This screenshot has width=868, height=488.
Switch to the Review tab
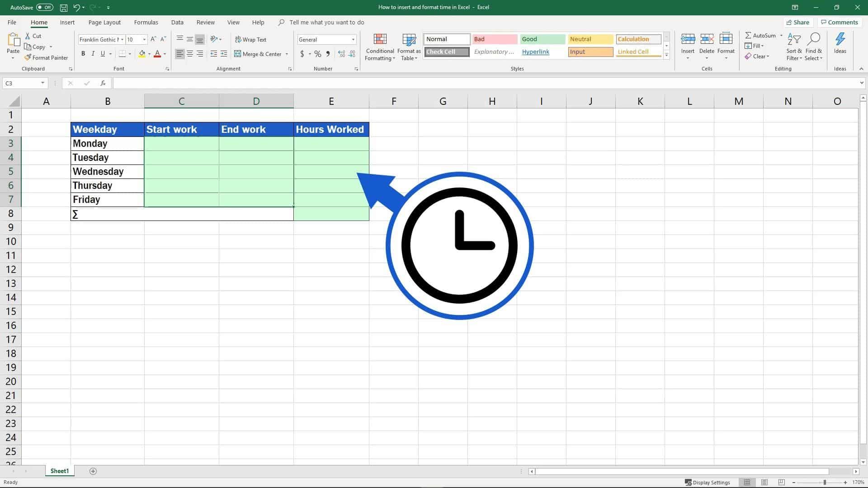coord(206,22)
